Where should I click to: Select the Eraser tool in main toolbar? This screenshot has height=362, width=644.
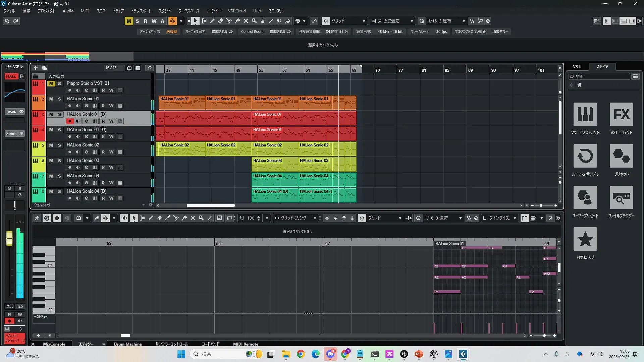point(221,21)
